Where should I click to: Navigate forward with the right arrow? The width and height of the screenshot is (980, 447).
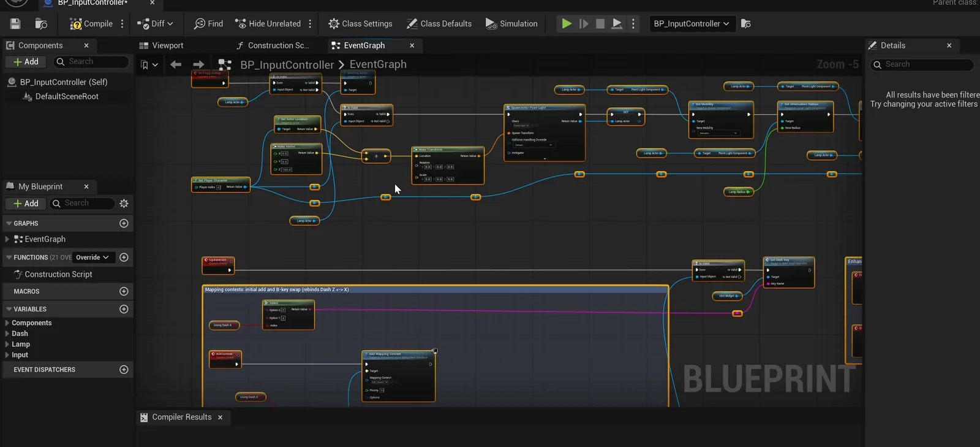pos(198,64)
